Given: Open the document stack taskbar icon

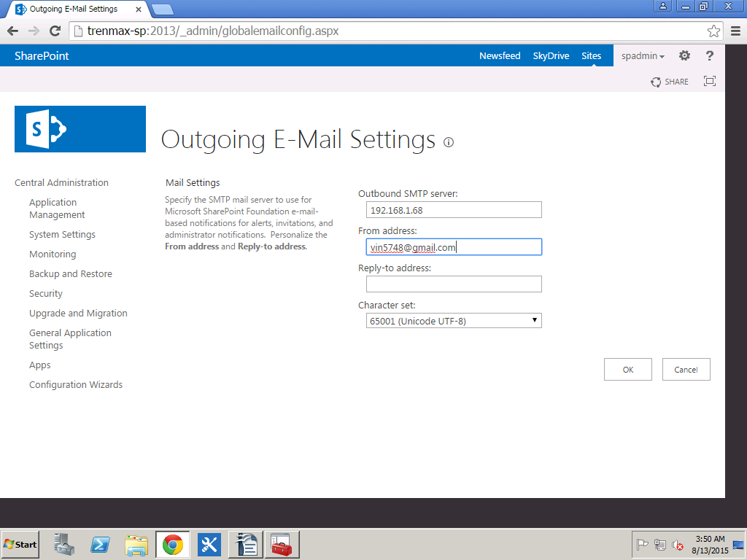Looking at the screenshot, I should (x=246, y=544).
